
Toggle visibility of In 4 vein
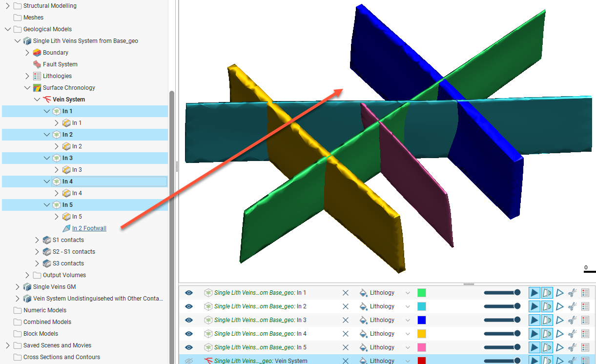tap(189, 334)
